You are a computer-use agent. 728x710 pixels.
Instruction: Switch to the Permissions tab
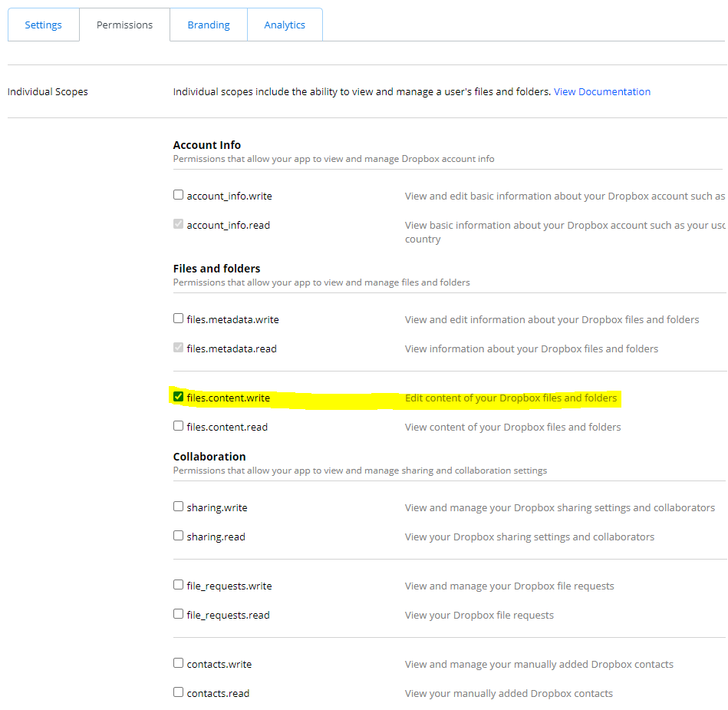click(x=124, y=25)
